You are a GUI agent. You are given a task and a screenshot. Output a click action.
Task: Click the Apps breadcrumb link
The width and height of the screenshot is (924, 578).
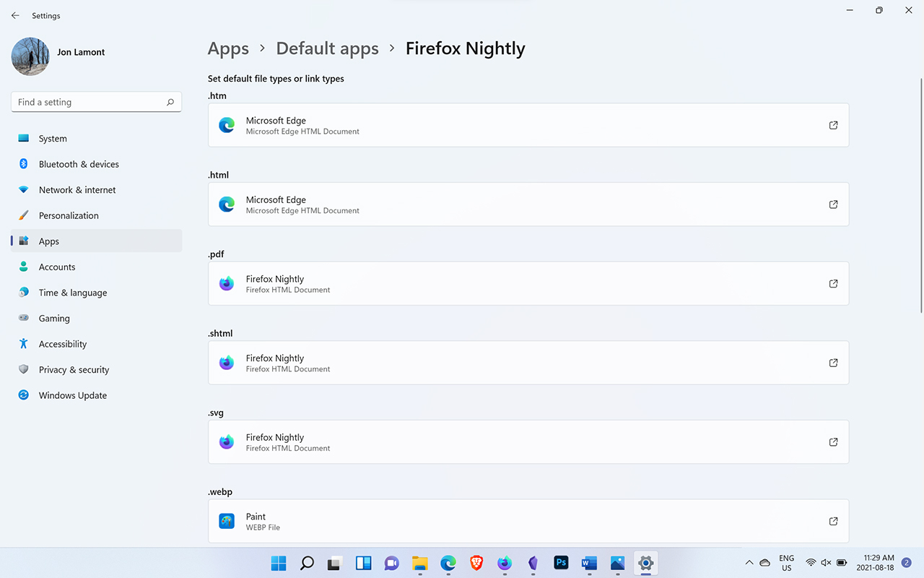pyautogui.click(x=228, y=48)
